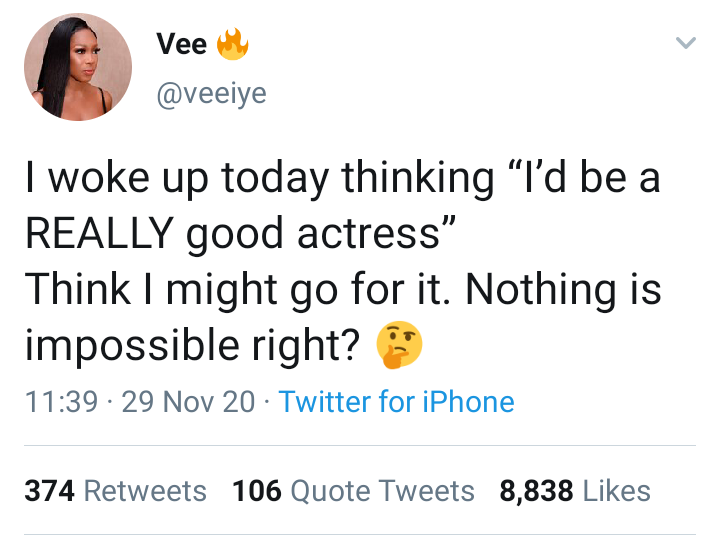
Task: View the Quote Tweets label
Action: tap(382, 491)
